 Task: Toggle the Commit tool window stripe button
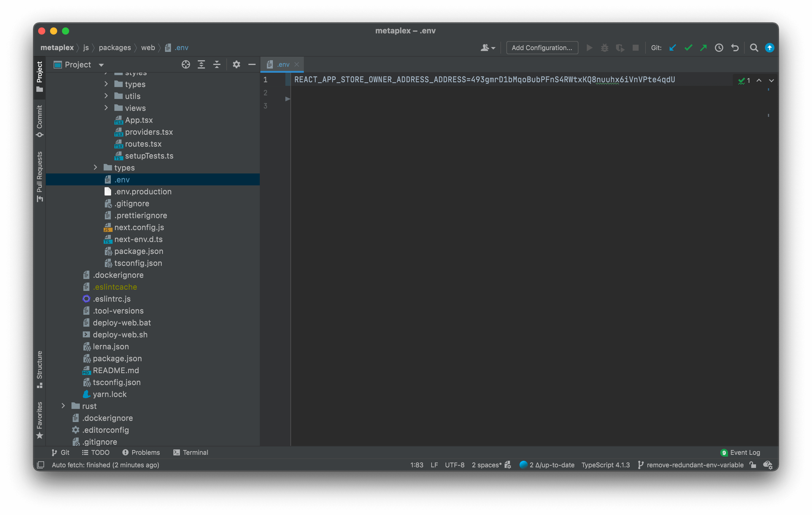point(40,122)
